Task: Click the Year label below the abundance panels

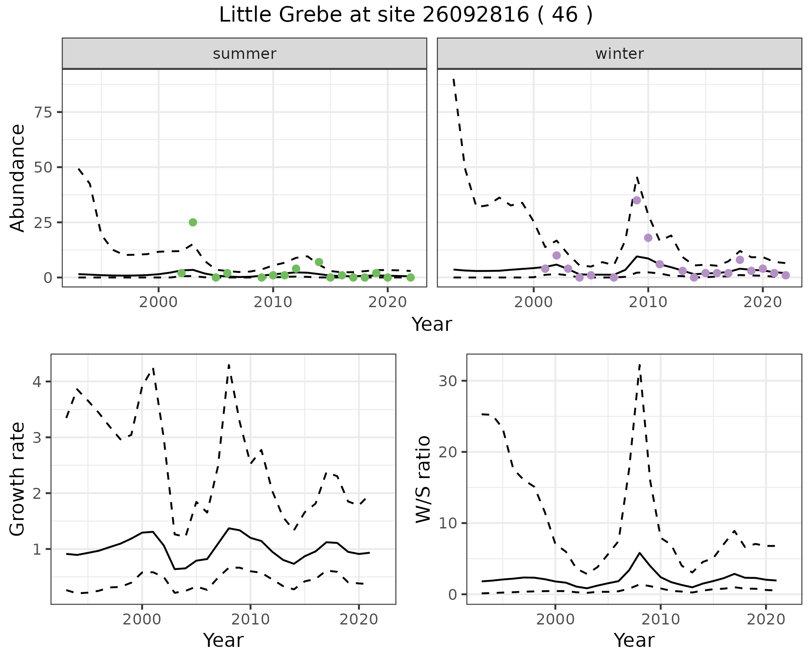Action: [x=432, y=325]
